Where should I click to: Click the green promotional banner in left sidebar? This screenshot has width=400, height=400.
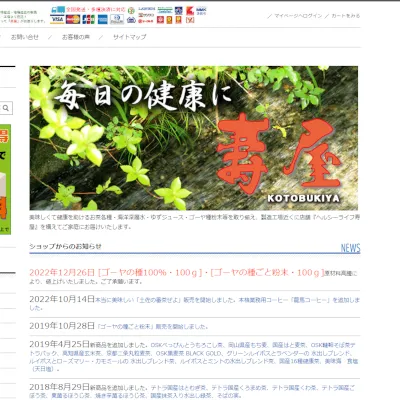point(5,179)
